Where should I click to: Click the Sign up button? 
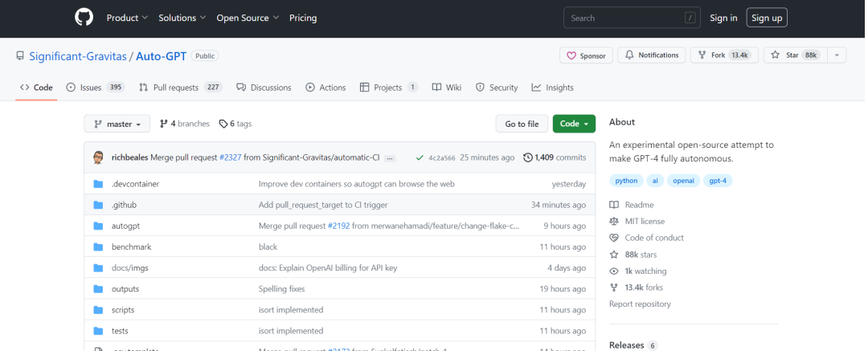tap(767, 18)
